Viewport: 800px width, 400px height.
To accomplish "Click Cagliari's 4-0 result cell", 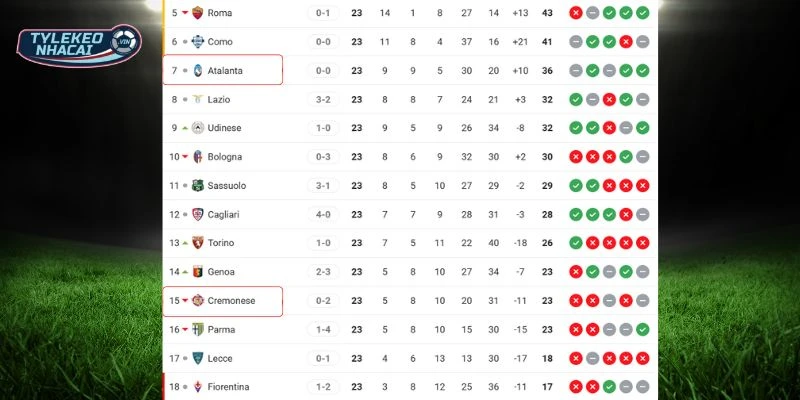I will tap(323, 214).
